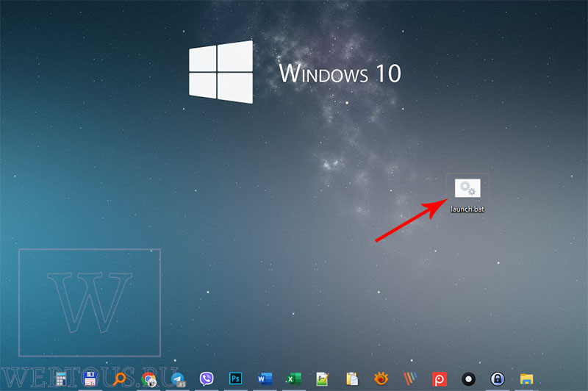This screenshot has height=391, width=588.
Task: Launch Microsoft Word from the taskbar
Action: (x=265, y=379)
